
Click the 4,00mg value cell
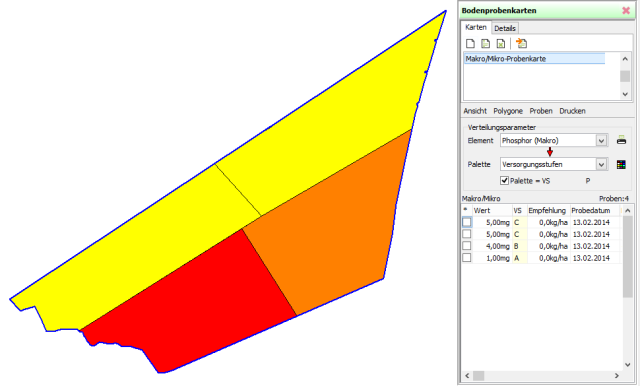tap(492, 246)
